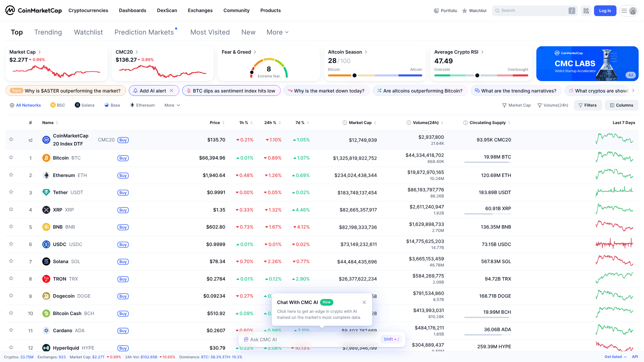Click the Altcoin Season slider indicator
Image resolution: width=644 pixels, height=362 pixels.
click(x=355, y=75)
